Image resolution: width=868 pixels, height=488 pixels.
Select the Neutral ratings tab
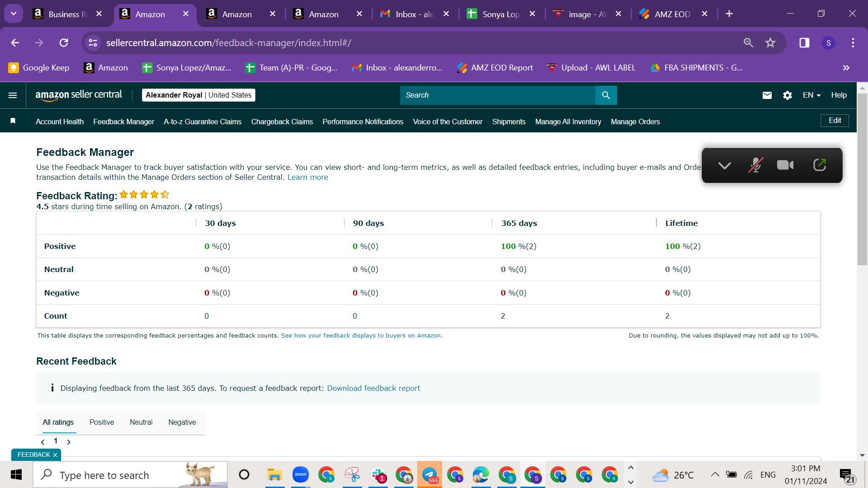[141, 422]
